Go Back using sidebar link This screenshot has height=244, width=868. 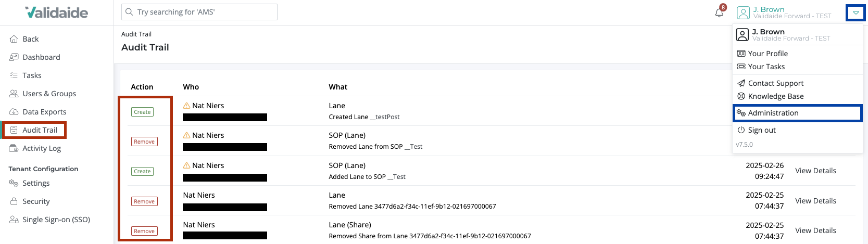click(31, 39)
